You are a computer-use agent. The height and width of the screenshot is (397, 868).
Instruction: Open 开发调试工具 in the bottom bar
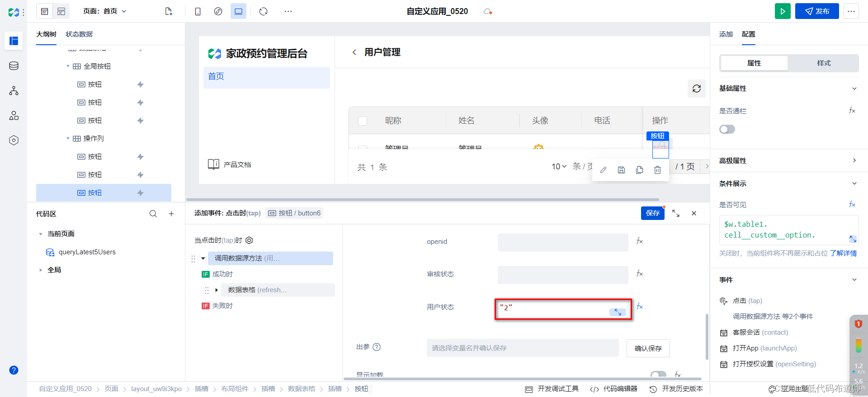552,389
